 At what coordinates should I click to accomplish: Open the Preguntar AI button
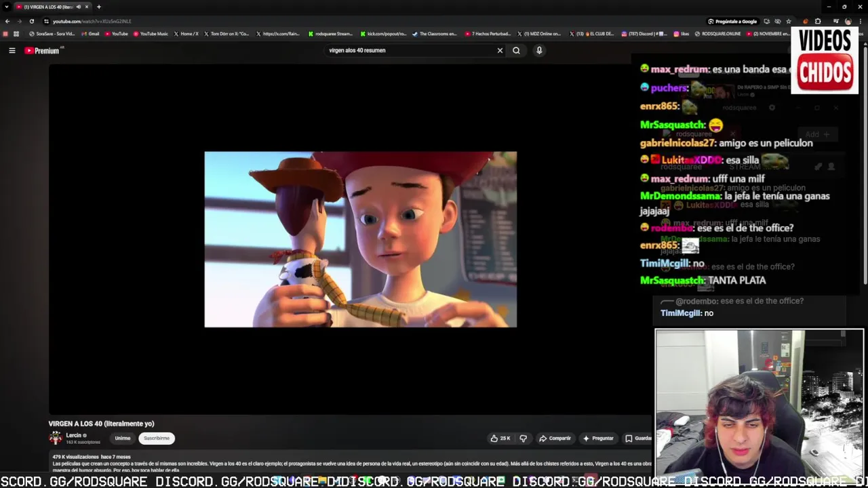598,439
